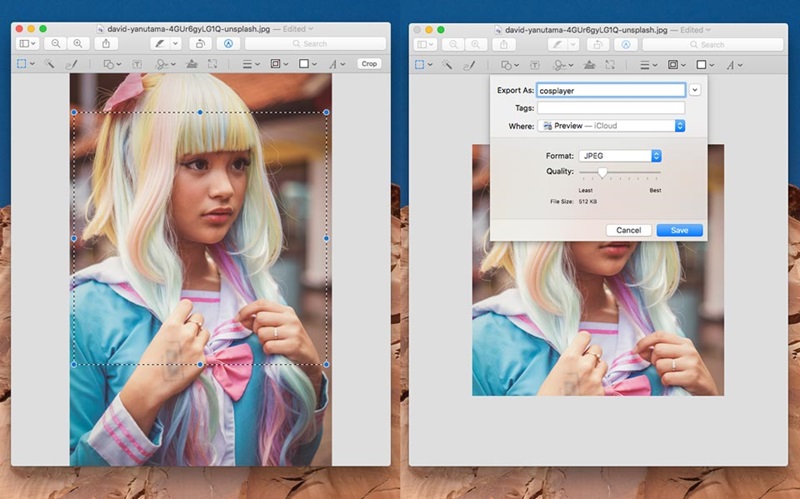Open the Format dropdown set to JPEG
Image resolution: width=800 pixels, height=499 pixels.
[620, 156]
